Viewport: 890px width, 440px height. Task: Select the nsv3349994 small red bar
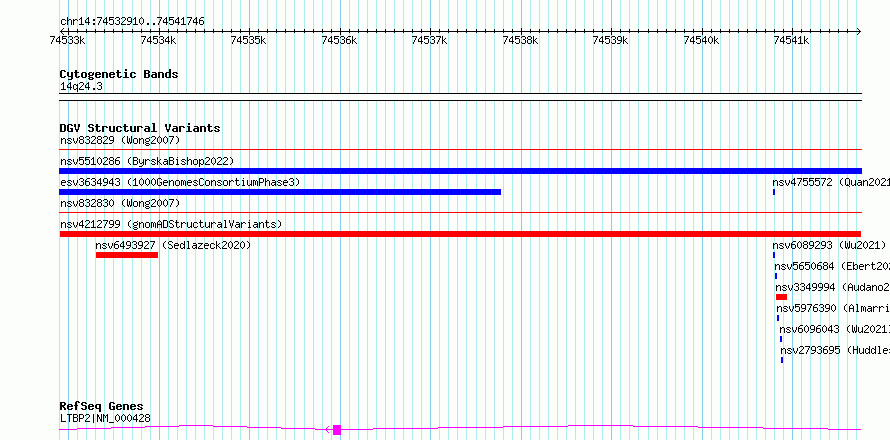tap(782, 297)
